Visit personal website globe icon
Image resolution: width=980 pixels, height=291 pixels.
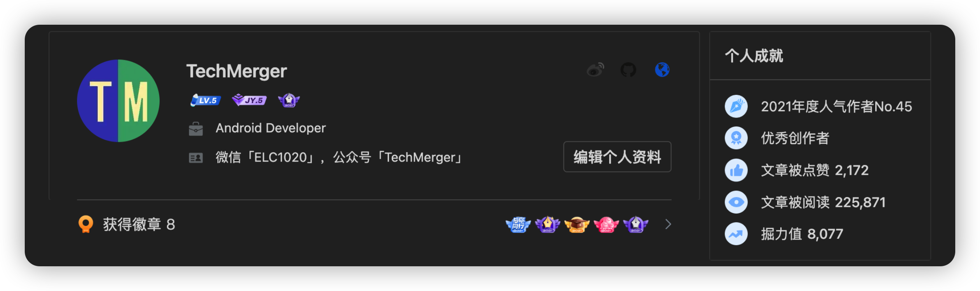coord(662,70)
